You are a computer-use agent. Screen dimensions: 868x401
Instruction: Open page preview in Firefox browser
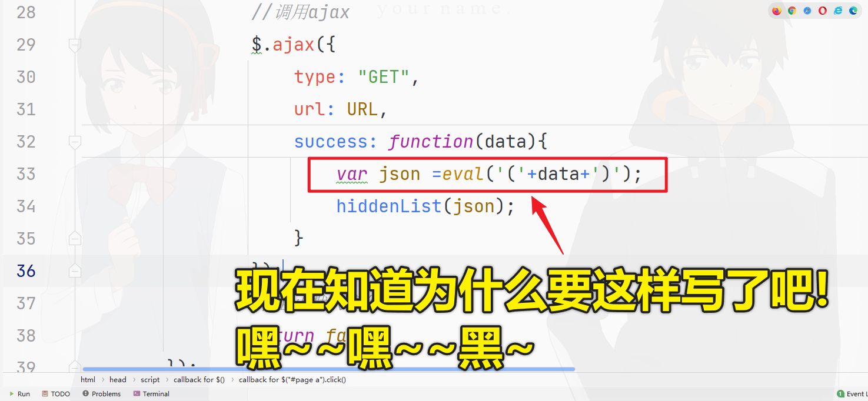pos(777,11)
